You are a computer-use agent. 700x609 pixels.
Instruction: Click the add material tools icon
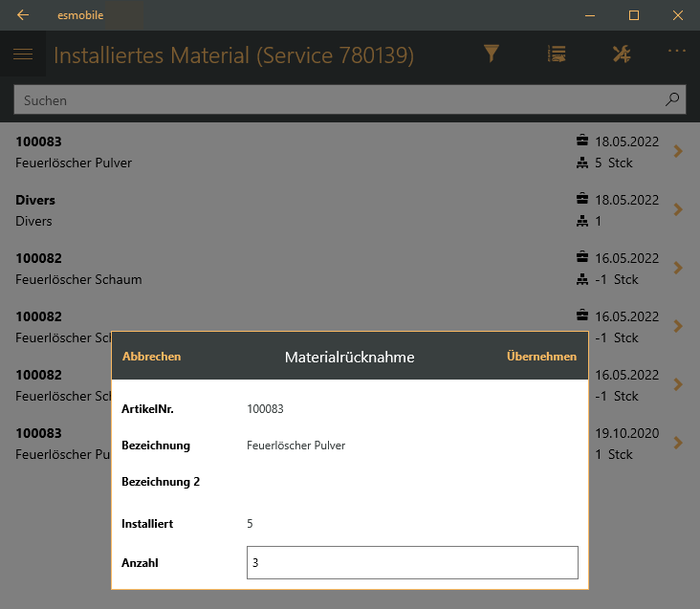pyautogui.click(x=622, y=54)
